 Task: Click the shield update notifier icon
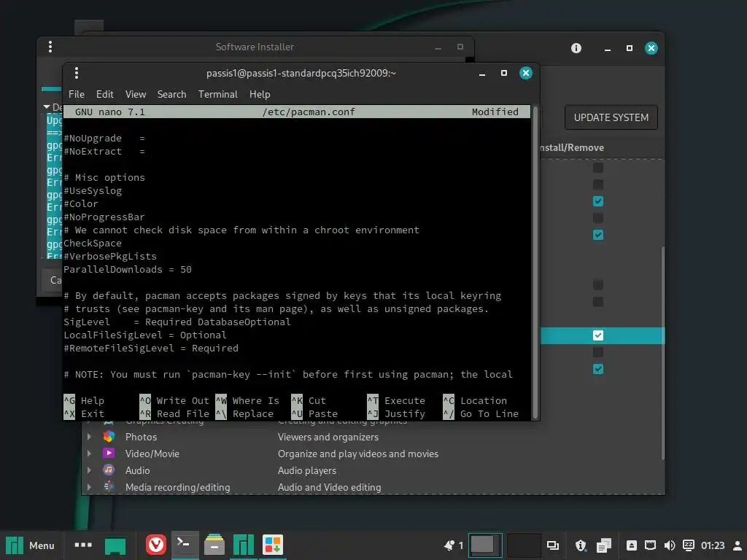click(x=580, y=545)
